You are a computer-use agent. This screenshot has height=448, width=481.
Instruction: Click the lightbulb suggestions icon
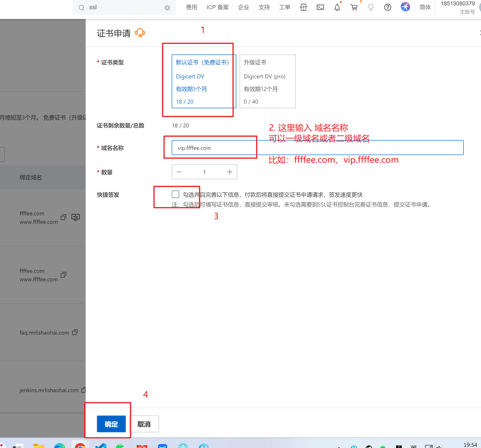[x=371, y=7]
